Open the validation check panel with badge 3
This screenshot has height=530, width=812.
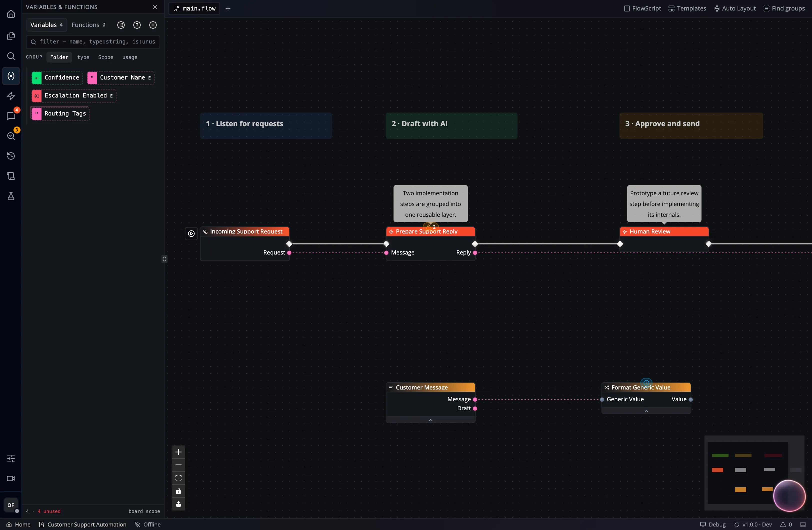point(11,136)
